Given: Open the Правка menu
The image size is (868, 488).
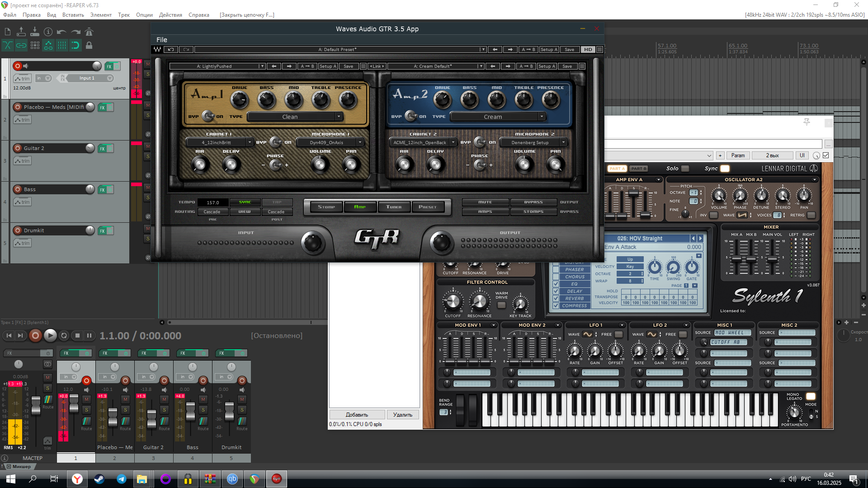Looking at the screenshot, I should coord(32,15).
